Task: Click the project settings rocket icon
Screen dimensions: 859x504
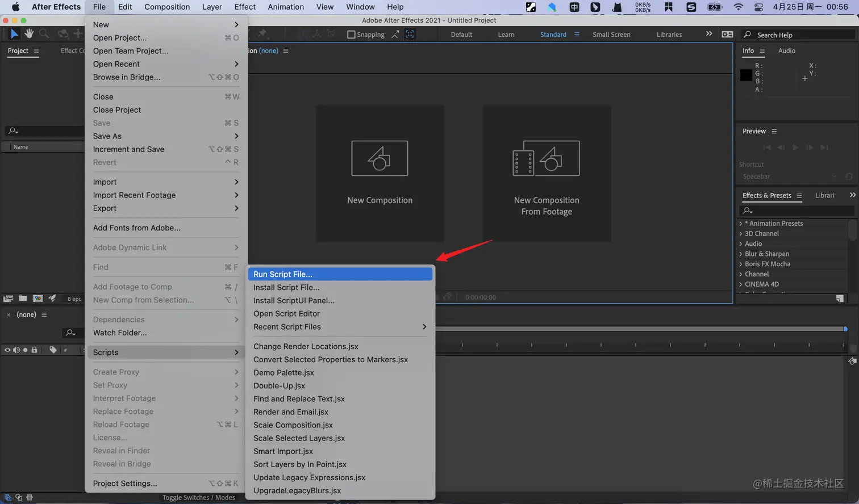Action: (x=52, y=299)
